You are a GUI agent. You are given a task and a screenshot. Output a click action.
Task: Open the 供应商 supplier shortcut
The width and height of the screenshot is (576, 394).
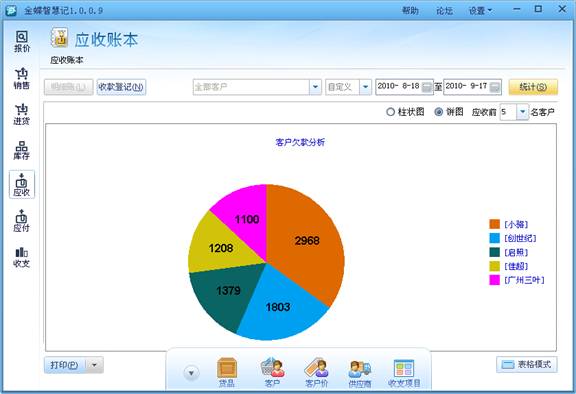[x=360, y=372]
